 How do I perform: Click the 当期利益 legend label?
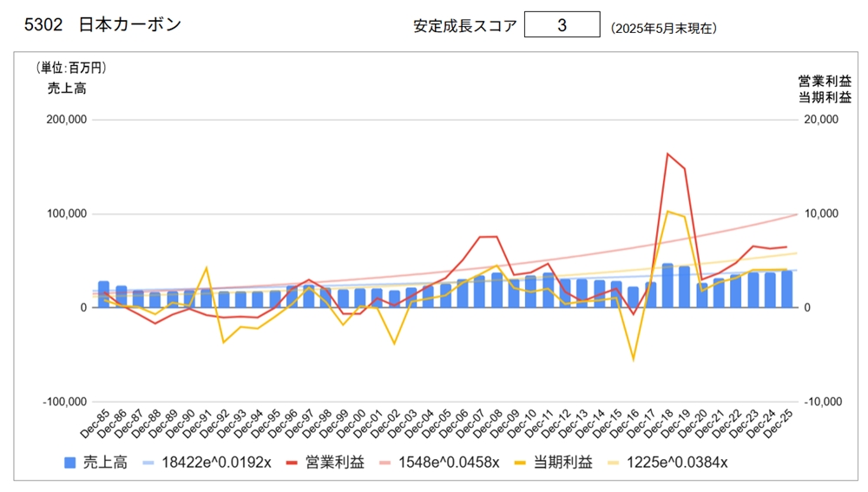pyautogui.click(x=563, y=462)
